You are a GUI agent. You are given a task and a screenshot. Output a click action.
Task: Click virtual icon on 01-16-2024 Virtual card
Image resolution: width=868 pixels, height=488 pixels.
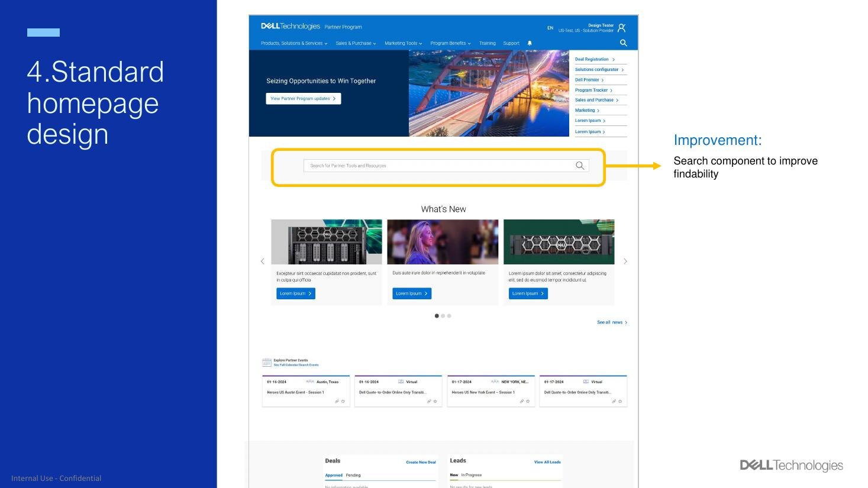pos(401,382)
